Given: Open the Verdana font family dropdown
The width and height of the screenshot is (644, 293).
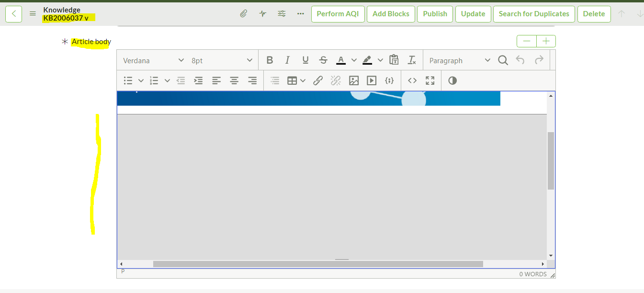Looking at the screenshot, I should point(153,60).
